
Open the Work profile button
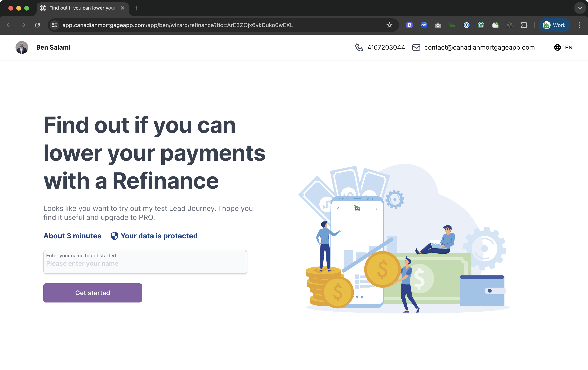click(554, 25)
